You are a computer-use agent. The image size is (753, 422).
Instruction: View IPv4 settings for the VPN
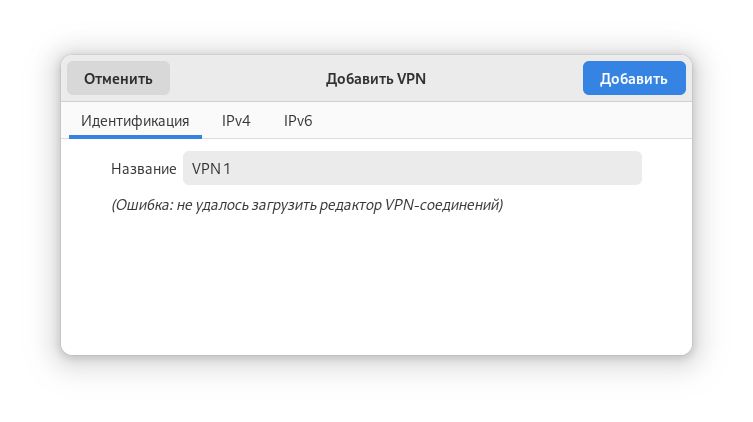click(x=236, y=121)
